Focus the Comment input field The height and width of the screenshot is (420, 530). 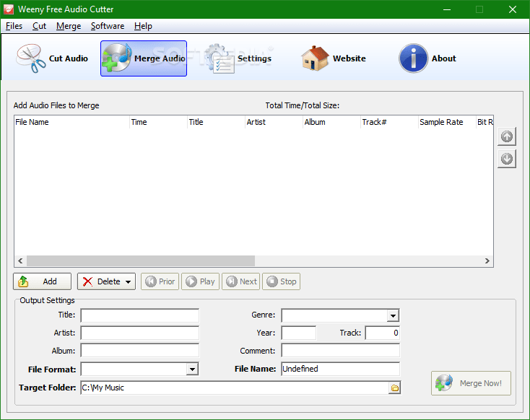pyautogui.click(x=340, y=351)
